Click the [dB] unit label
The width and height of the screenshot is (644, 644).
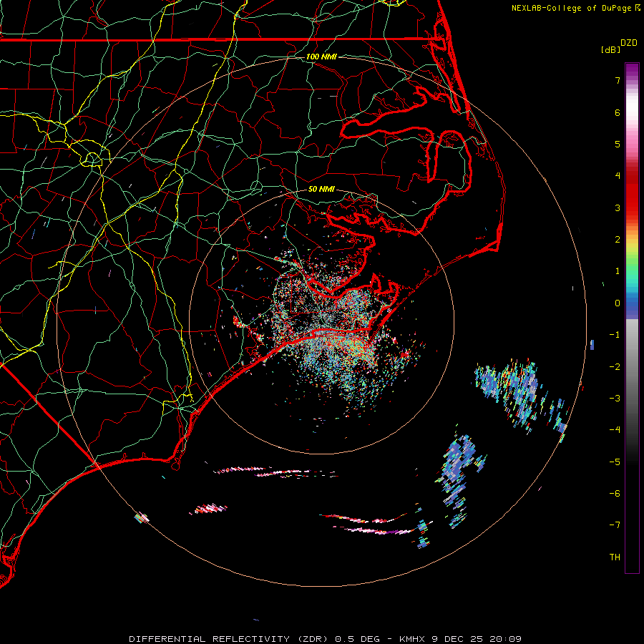pos(611,49)
